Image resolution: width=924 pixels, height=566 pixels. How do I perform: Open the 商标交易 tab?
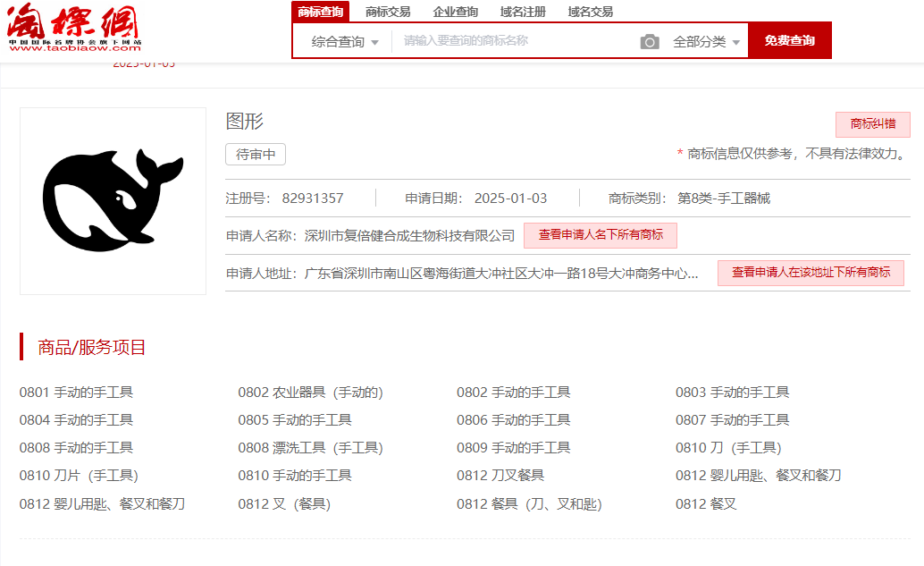point(388,12)
